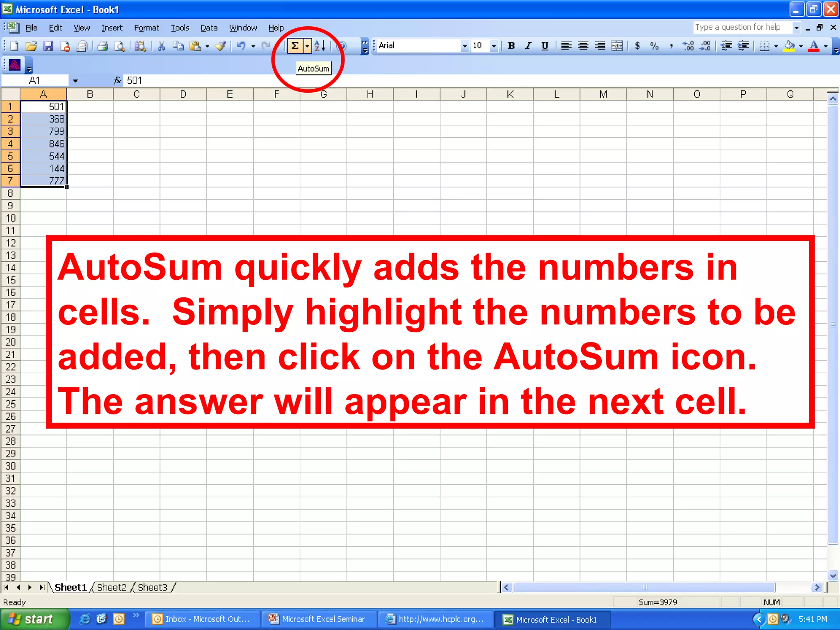840x630 pixels.
Task: Open a file with folder icon
Action: point(31,46)
